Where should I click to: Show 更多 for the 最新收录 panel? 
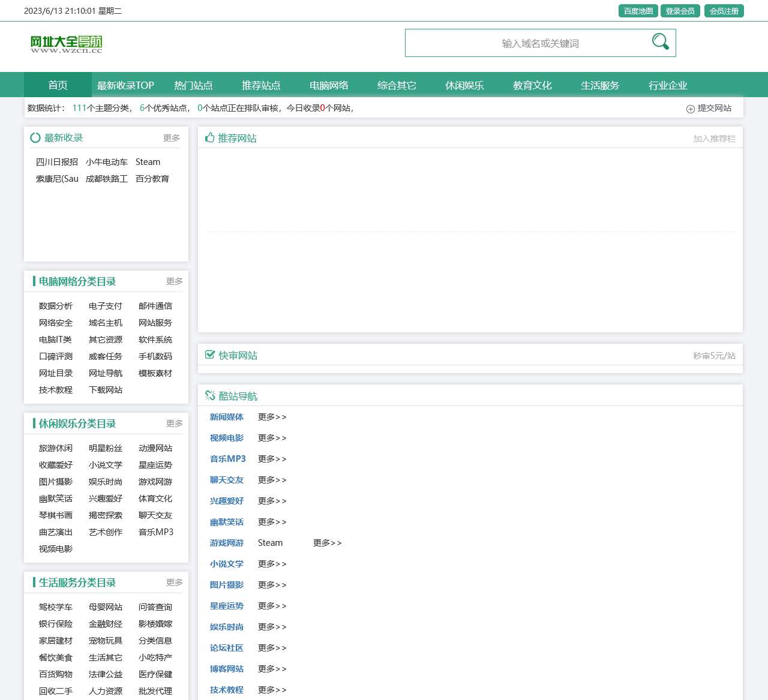(x=171, y=138)
